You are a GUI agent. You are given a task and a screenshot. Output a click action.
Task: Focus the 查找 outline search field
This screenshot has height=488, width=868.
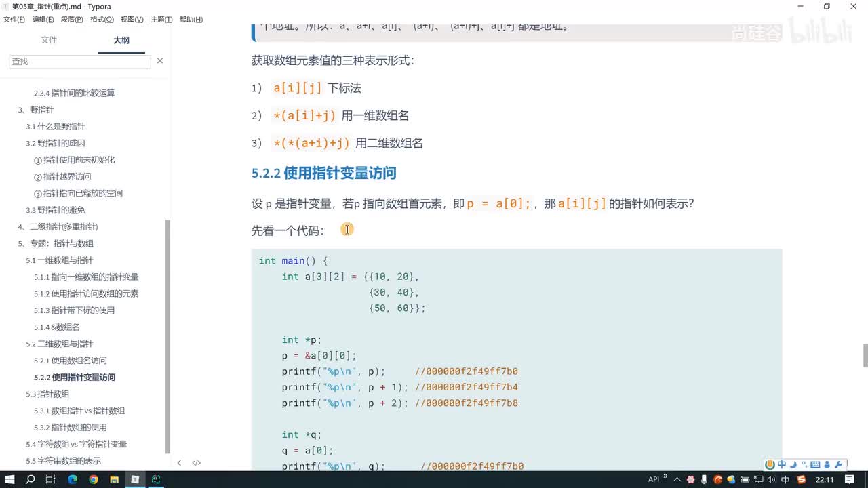79,61
